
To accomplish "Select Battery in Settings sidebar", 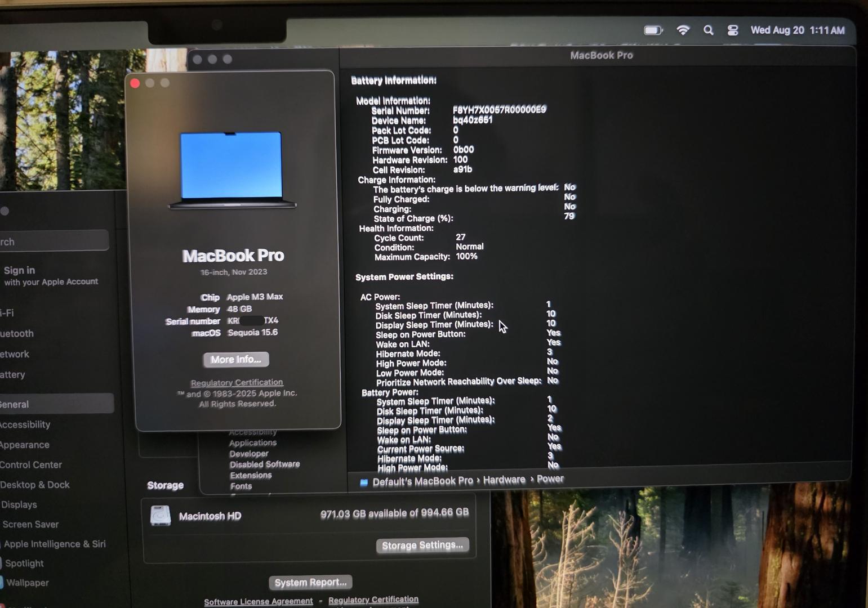I will pyautogui.click(x=12, y=374).
